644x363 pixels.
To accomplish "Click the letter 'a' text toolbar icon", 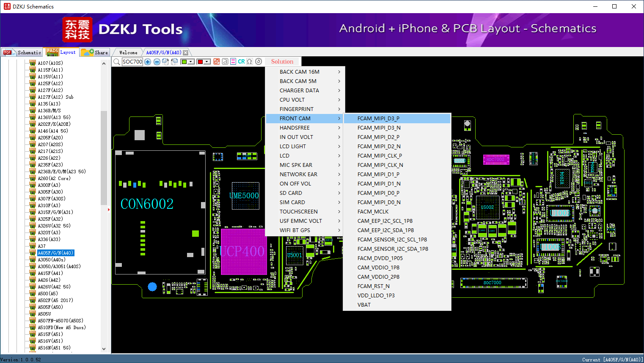I will (225, 61).
